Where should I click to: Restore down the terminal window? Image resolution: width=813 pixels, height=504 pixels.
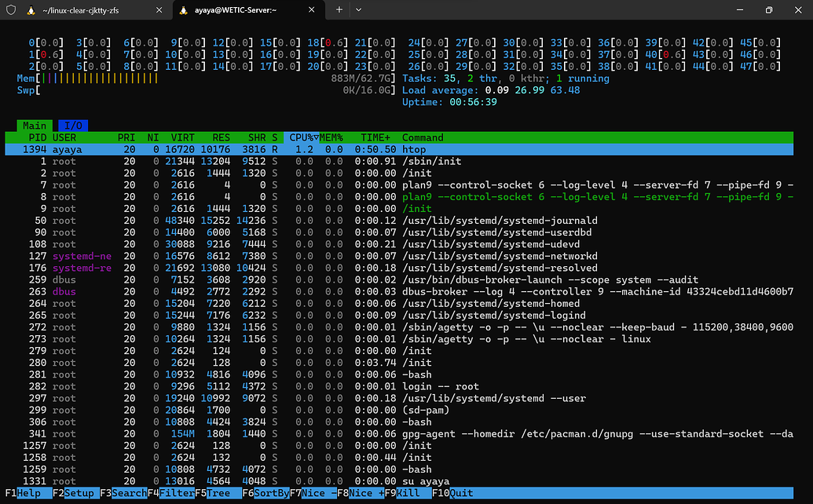[769, 10]
